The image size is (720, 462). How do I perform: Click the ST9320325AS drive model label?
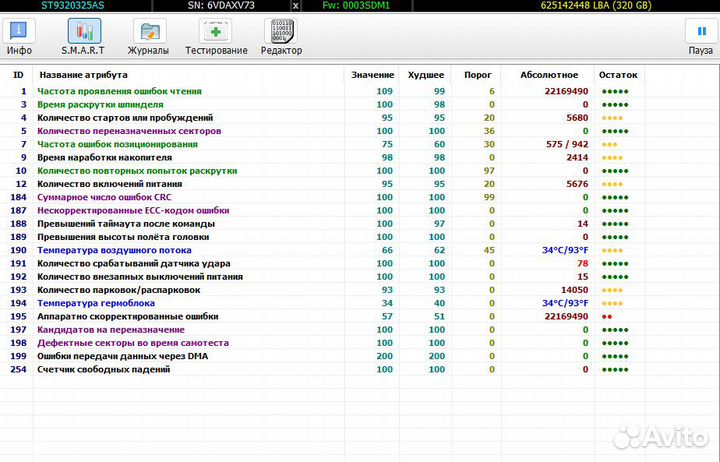tap(73, 6)
